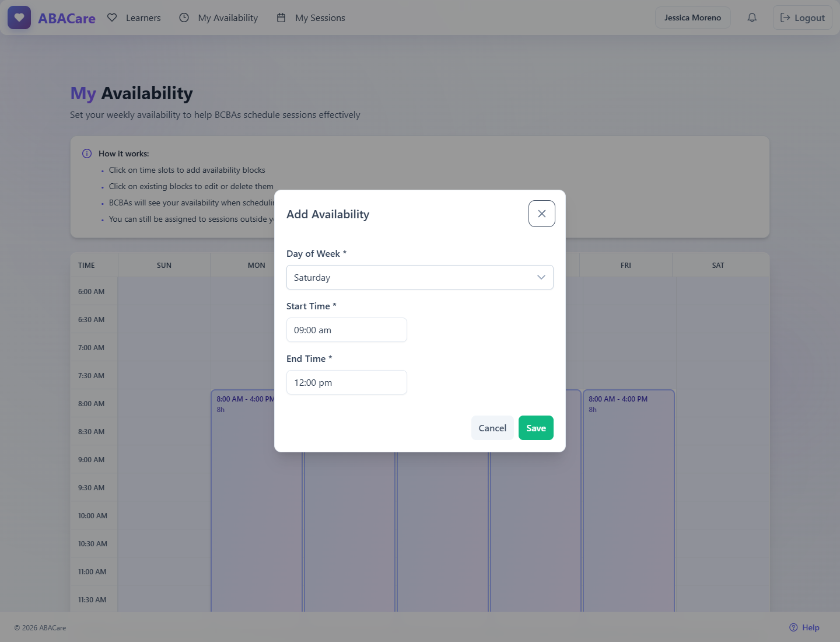Edit the End Time field
840x642 pixels.
pos(346,382)
